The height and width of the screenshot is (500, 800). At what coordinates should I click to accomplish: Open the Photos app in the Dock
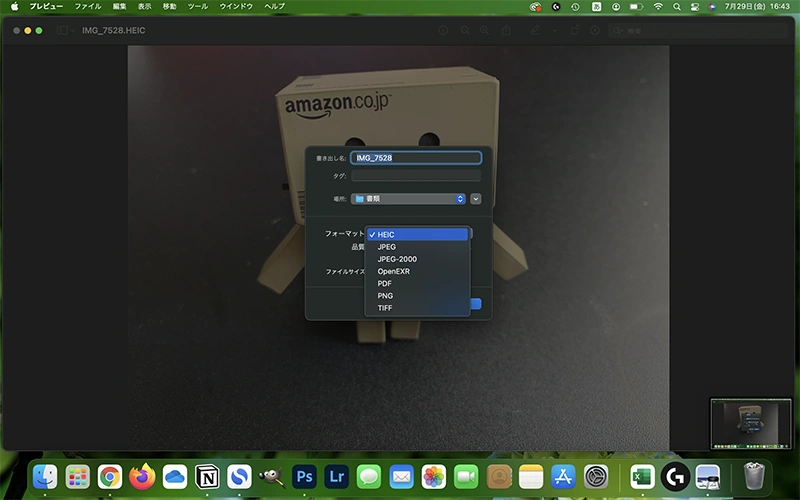[433, 477]
